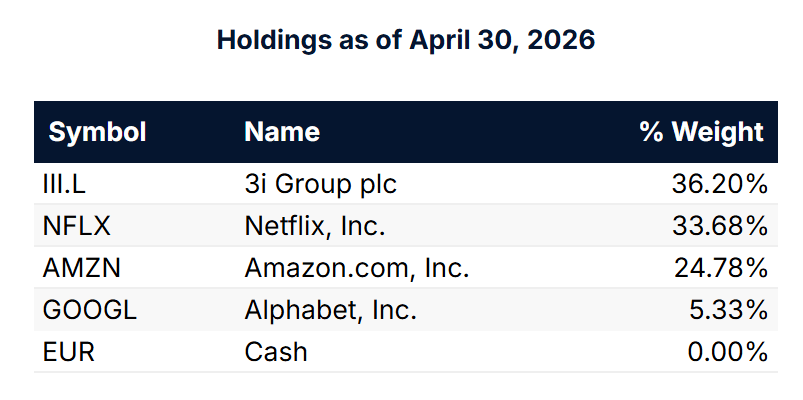Click the % Weight column header
The height and width of the screenshot is (400, 803).
702,132
